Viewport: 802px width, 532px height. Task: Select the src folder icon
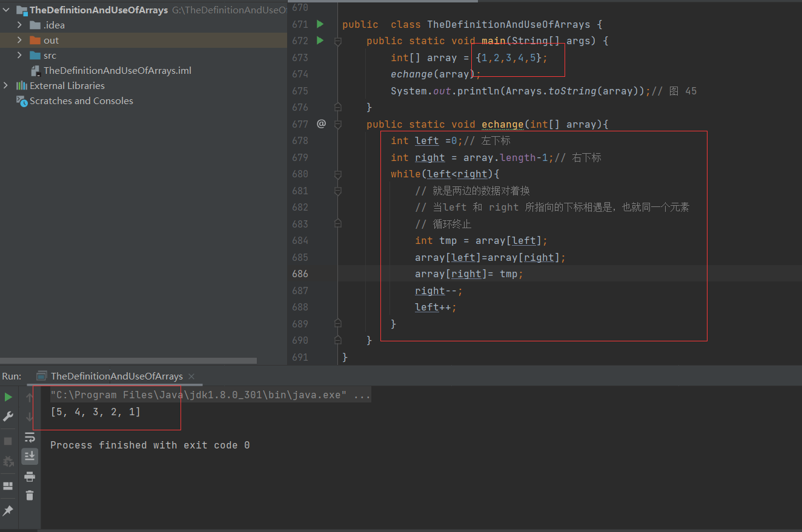(35, 55)
